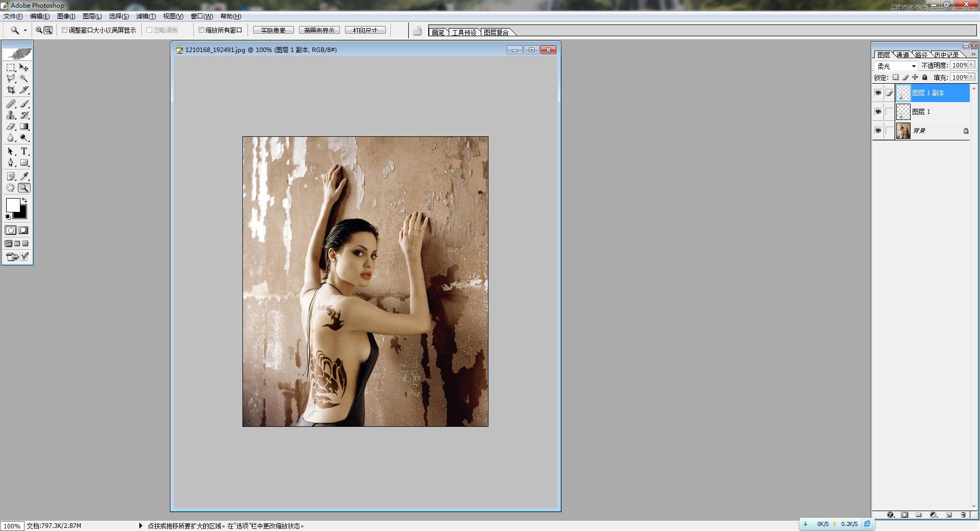Toggle resize windows to fit checkbox
980x531 pixels.
pyautogui.click(x=65, y=30)
